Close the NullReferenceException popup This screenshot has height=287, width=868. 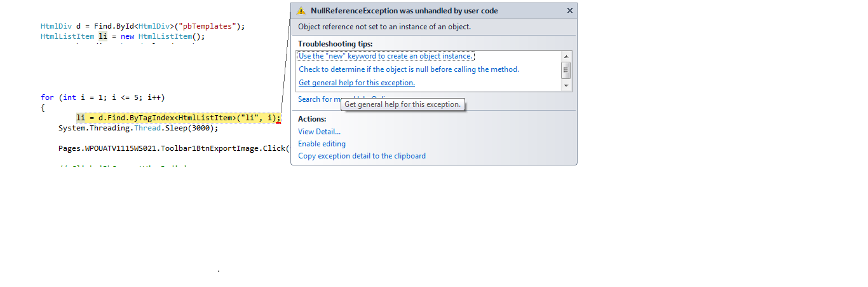[x=569, y=11]
